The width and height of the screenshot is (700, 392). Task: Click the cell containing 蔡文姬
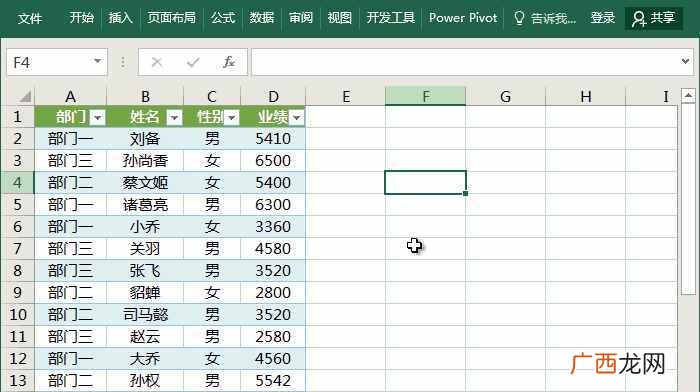tap(145, 183)
